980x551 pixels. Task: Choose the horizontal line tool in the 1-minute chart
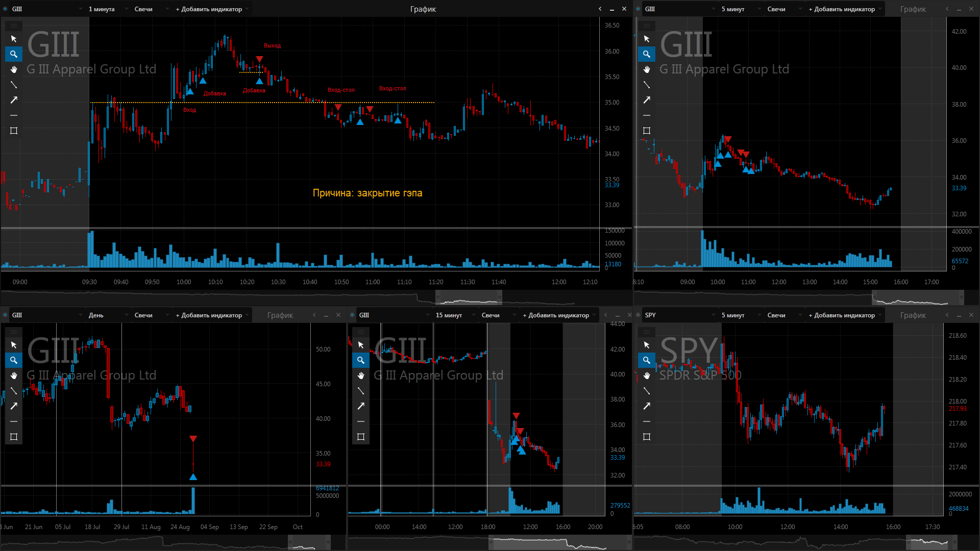point(14,115)
